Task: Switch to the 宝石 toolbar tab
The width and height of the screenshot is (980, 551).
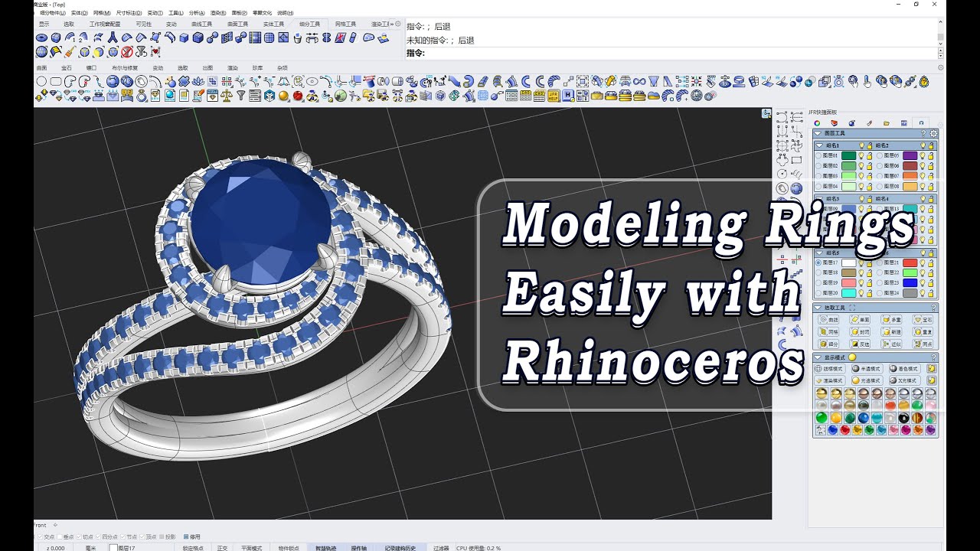Action: (67, 68)
